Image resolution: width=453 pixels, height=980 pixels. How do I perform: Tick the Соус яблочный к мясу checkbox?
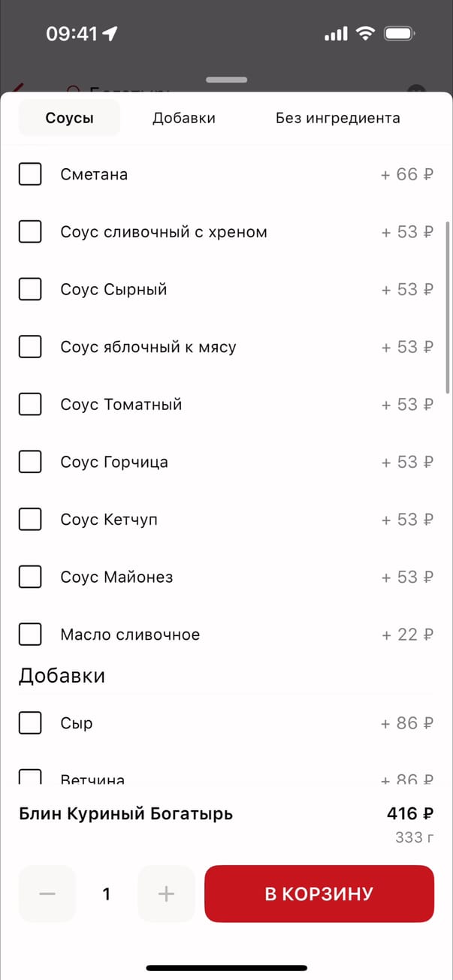[30, 347]
